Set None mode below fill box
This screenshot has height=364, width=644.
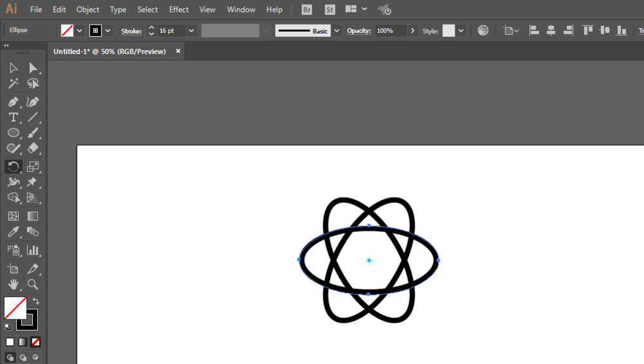pyautogui.click(x=35, y=342)
